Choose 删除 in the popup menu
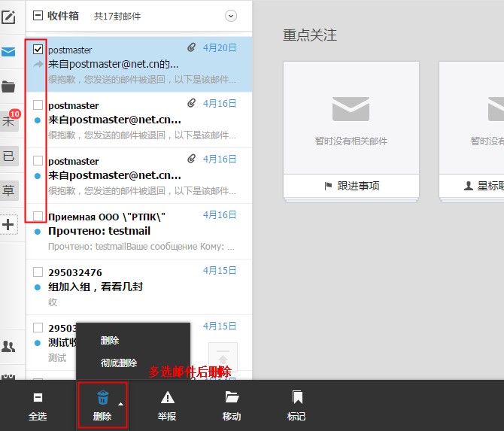This screenshot has width=504, height=431. tap(110, 341)
